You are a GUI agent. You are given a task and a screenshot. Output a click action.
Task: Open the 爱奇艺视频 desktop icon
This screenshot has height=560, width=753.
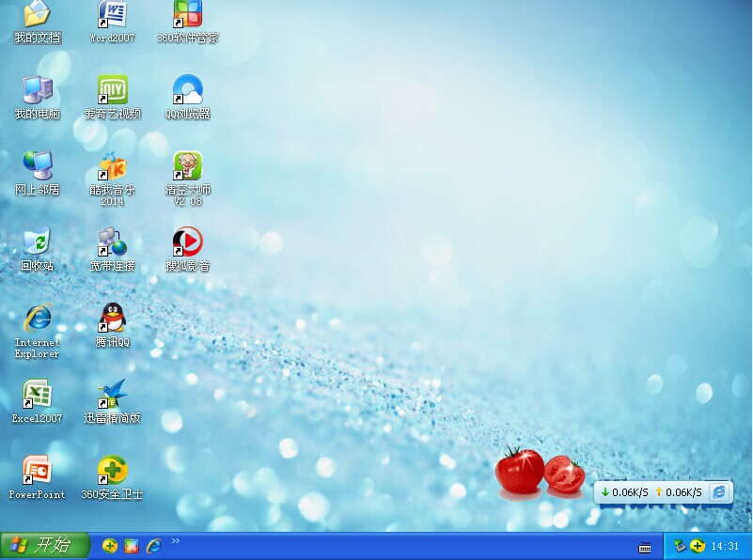pyautogui.click(x=113, y=91)
